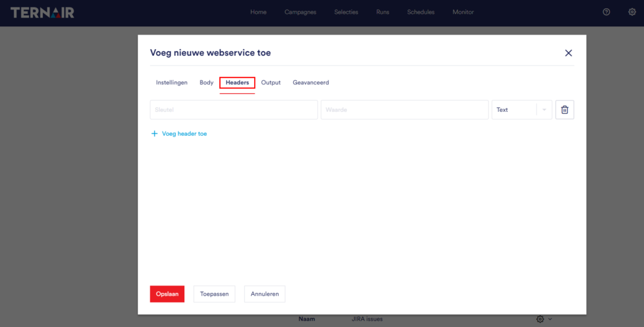Focus the Sleutel input field
This screenshot has height=327, width=644.
(x=234, y=109)
